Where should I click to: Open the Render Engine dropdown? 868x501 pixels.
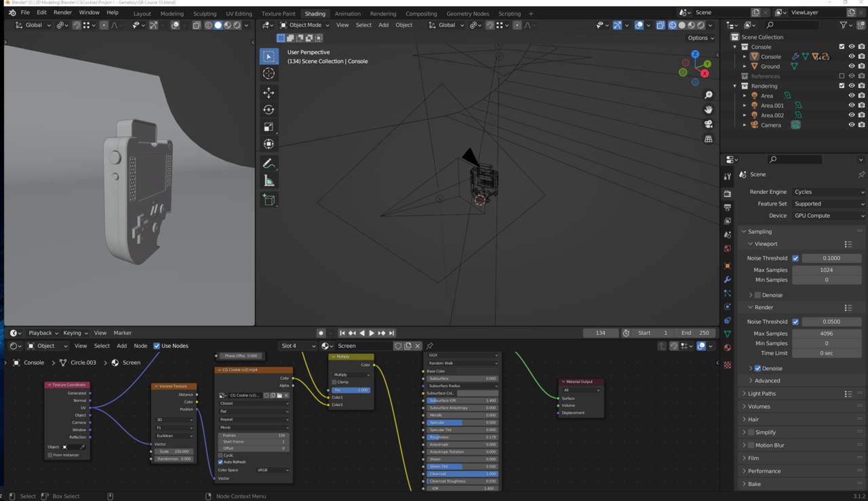click(x=829, y=192)
